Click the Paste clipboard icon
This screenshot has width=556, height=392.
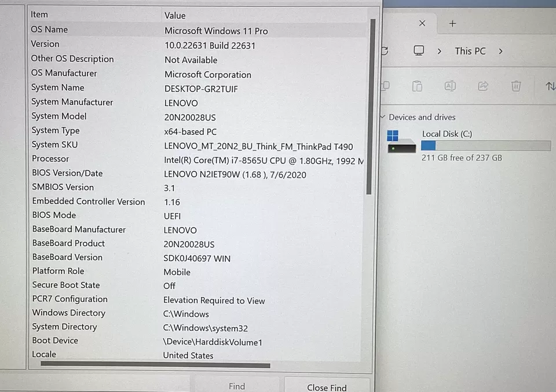click(417, 86)
